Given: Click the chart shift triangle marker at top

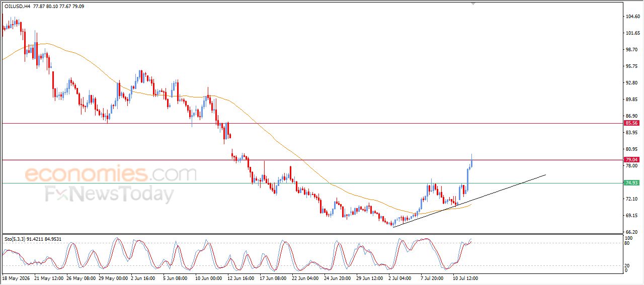Looking at the screenshot, I should [472, 3].
